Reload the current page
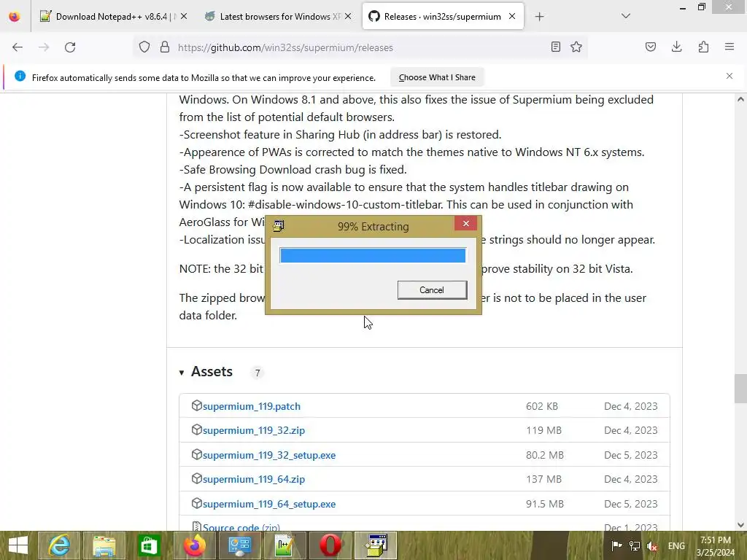The height and width of the screenshot is (560, 747). (x=70, y=47)
